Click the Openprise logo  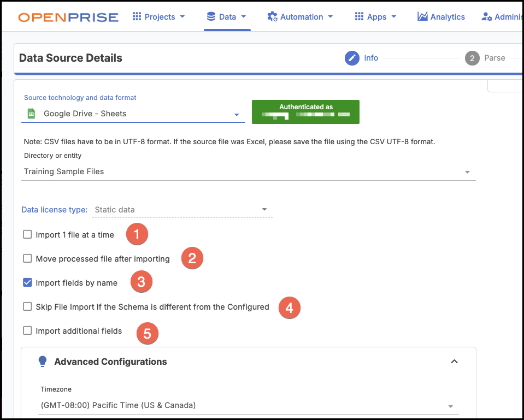pyautogui.click(x=68, y=17)
